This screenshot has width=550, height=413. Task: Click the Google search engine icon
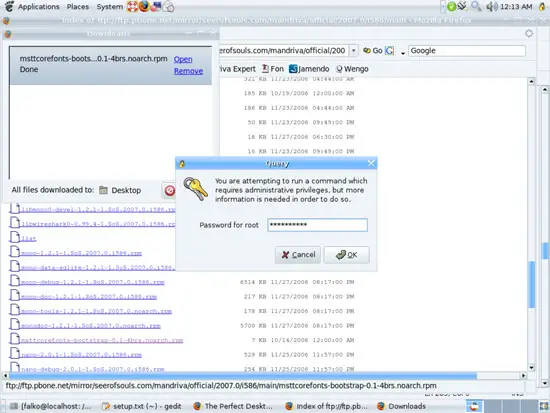coord(389,51)
